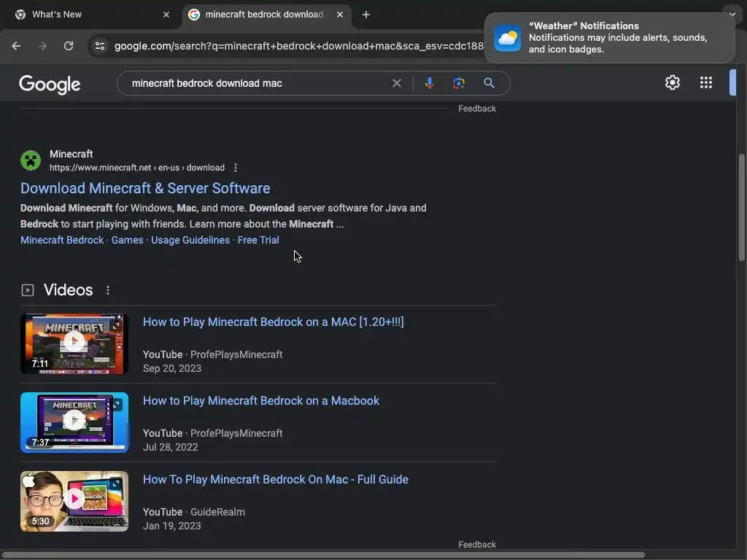Play the 7:37 video thumbnail
The height and width of the screenshot is (560, 747).
click(74, 422)
